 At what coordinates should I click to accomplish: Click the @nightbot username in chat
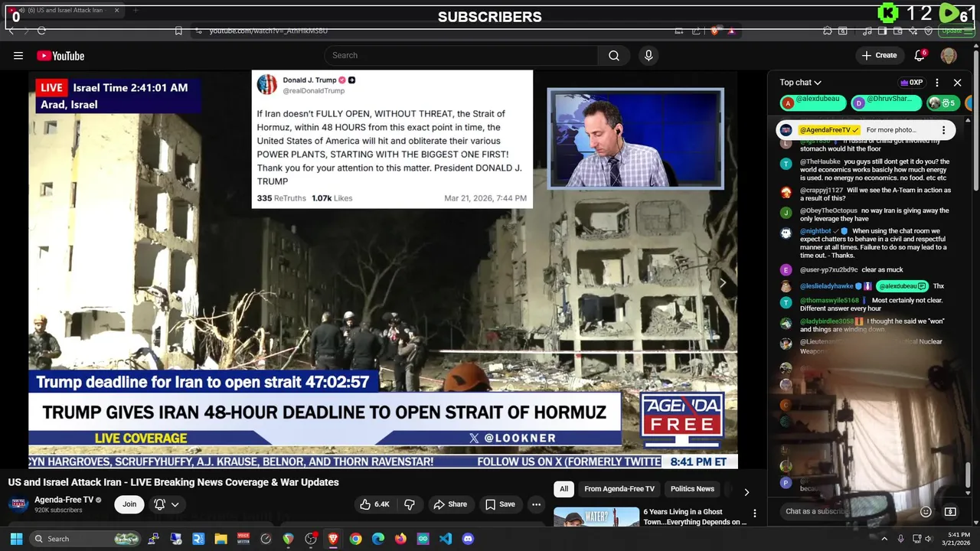815,231
